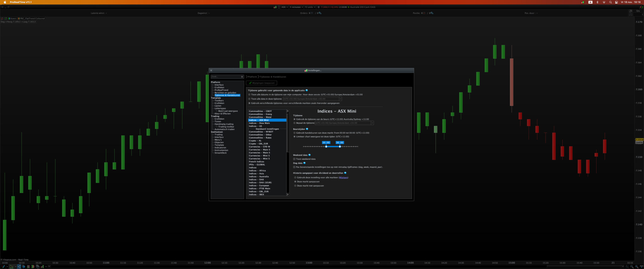Clear the settings search field with X
Screen dimensions: 644x269
click(x=242, y=77)
